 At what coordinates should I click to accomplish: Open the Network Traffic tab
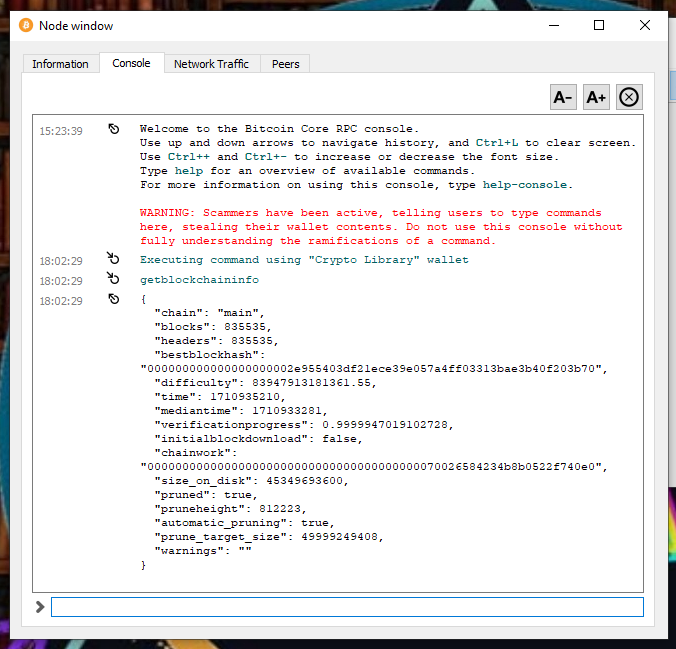pos(212,64)
